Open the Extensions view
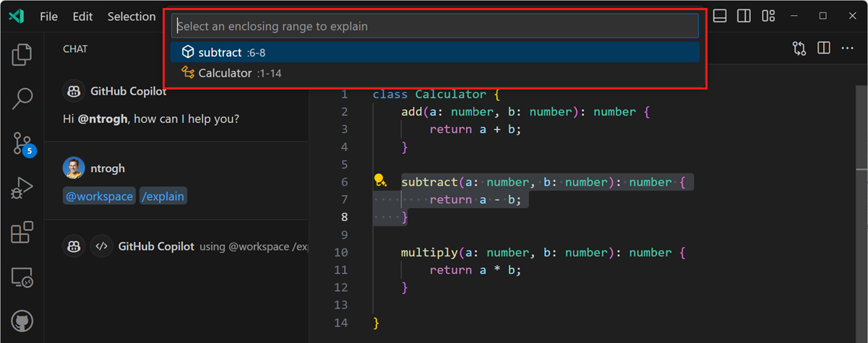Screen dimensions: 868x343 click(x=22, y=232)
